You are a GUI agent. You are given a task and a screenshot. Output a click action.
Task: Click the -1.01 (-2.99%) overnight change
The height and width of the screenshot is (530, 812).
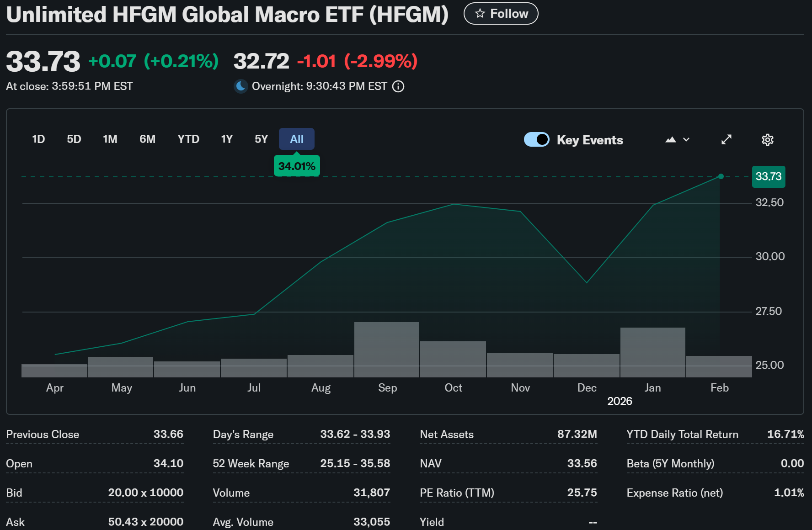[x=358, y=61]
